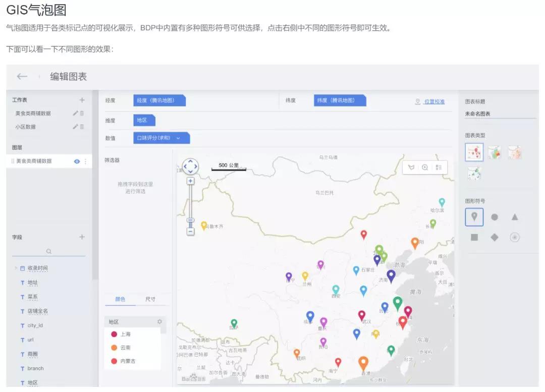Click the green pin at 拉萨
The image size is (545, 392).
(234, 324)
